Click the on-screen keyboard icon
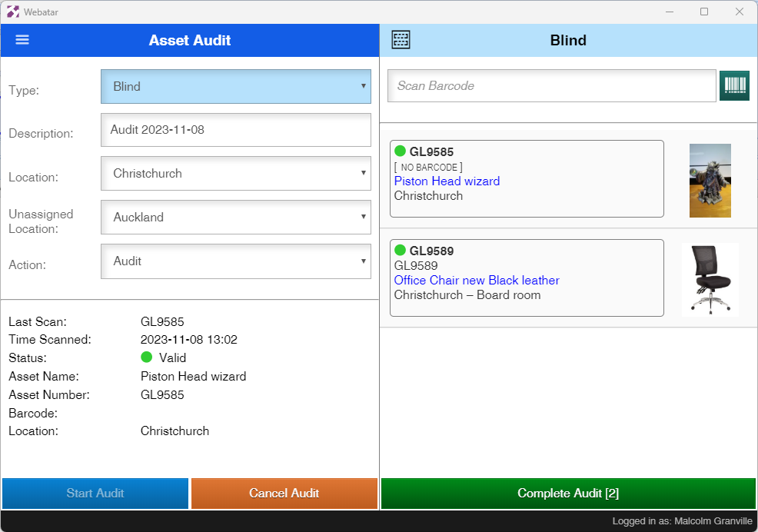Screen dimensions: 758x532 401,40
